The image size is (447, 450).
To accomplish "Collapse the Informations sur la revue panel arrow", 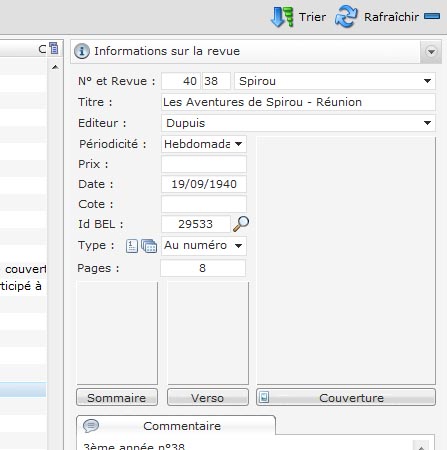I will (431, 52).
